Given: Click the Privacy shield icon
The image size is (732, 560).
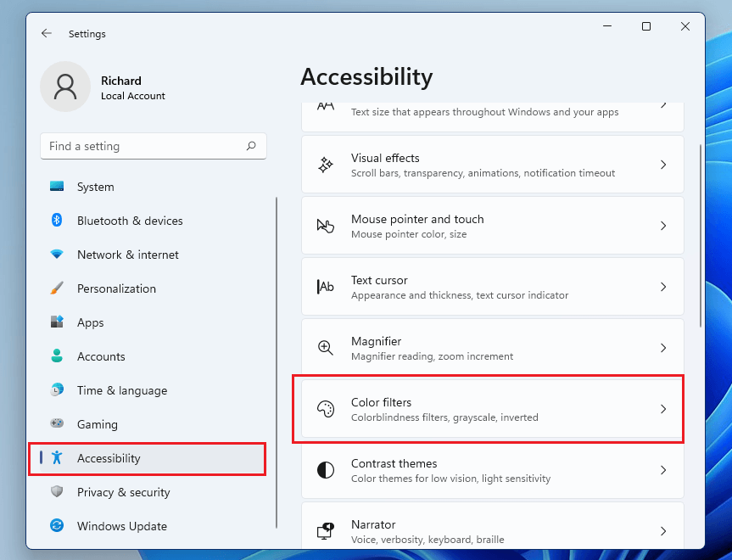Looking at the screenshot, I should [57, 491].
